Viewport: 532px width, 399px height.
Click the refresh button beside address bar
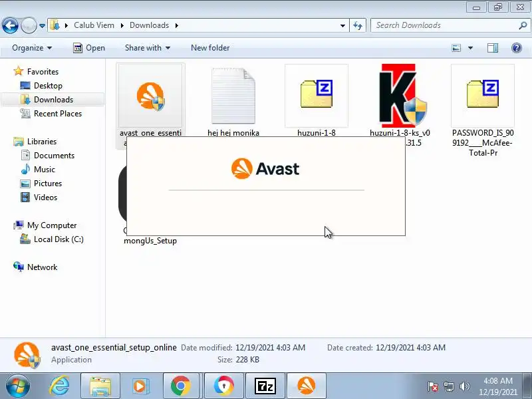pyautogui.click(x=358, y=25)
